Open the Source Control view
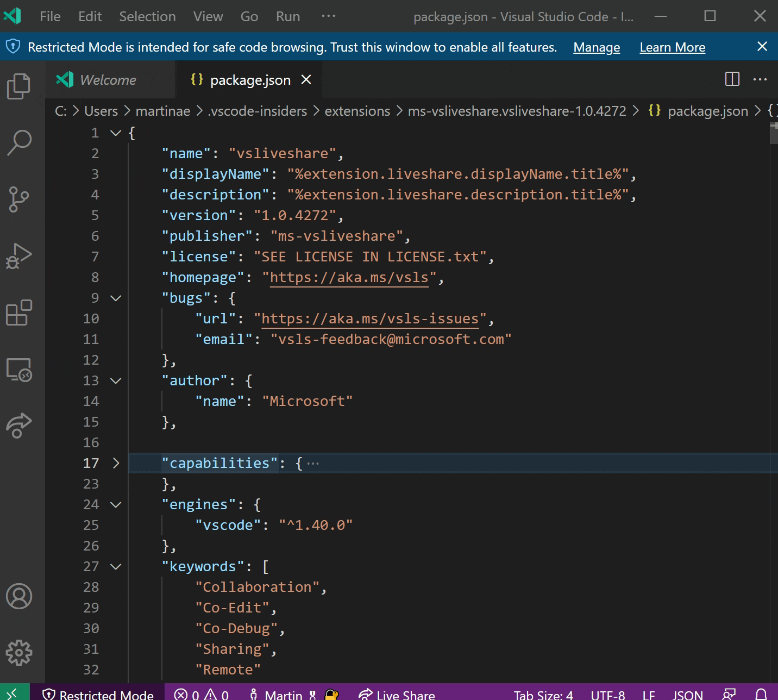The width and height of the screenshot is (778, 700). pos(20,199)
